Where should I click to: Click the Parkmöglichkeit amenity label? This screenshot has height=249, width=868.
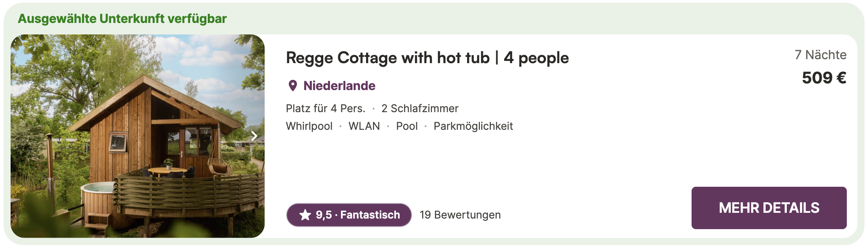(473, 126)
